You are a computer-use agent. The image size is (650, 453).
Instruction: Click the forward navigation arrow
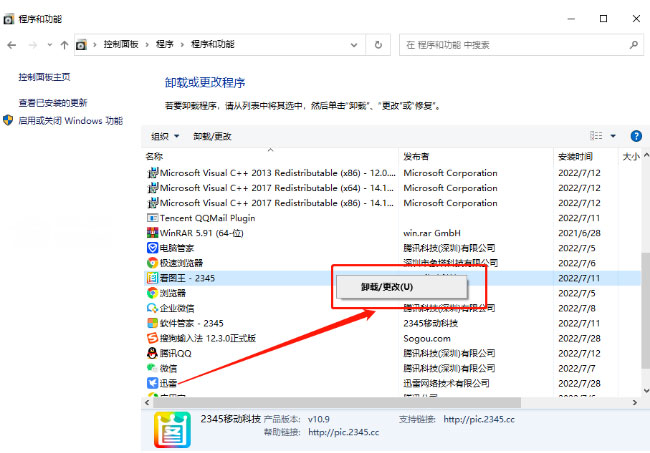click(x=32, y=45)
